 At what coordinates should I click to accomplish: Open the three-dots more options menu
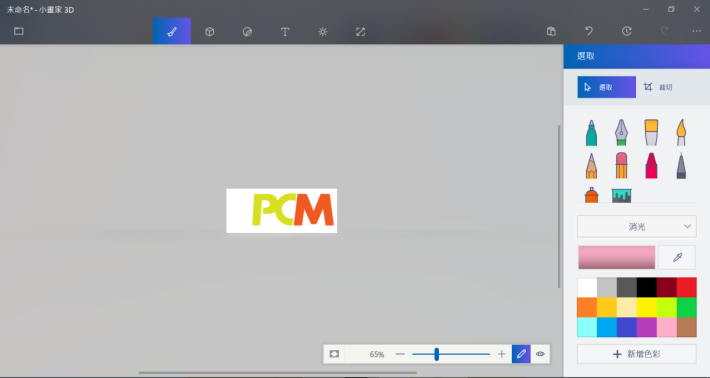(696, 31)
